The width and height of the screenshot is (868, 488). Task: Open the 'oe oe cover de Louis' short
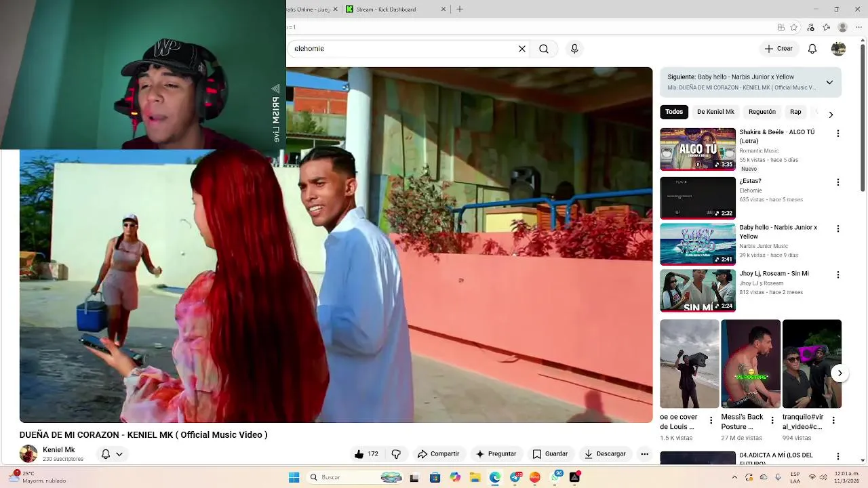pos(690,364)
